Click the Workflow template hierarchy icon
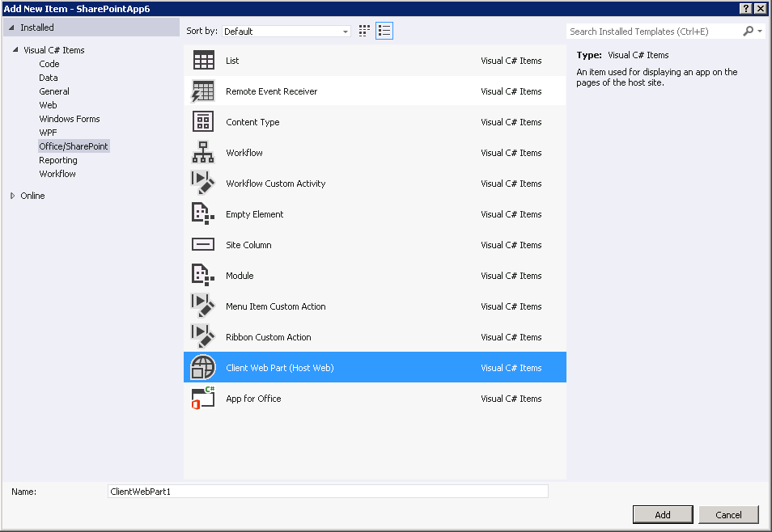 pyautogui.click(x=203, y=152)
